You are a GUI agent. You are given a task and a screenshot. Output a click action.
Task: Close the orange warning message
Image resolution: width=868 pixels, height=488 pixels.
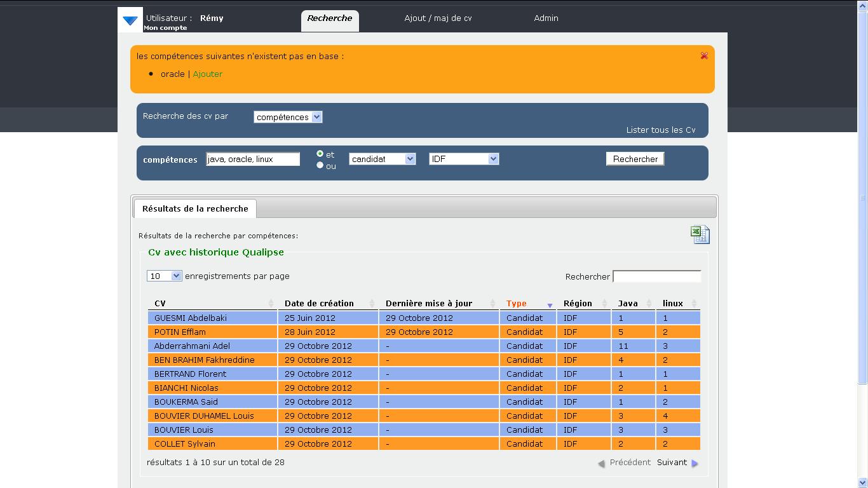point(704,56)
